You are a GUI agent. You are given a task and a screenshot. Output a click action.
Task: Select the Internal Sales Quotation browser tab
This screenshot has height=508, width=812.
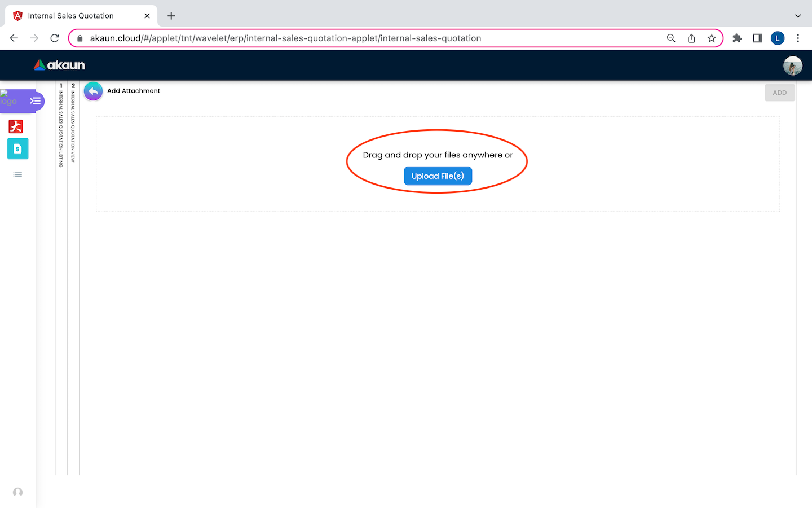coord(81,16)
